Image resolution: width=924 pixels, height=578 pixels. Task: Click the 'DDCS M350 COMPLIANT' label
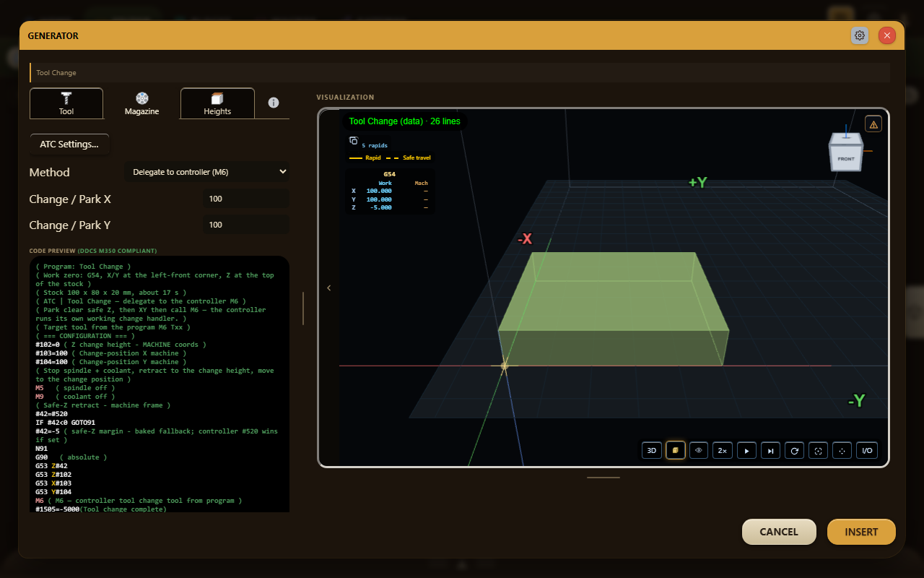point(117,251)
